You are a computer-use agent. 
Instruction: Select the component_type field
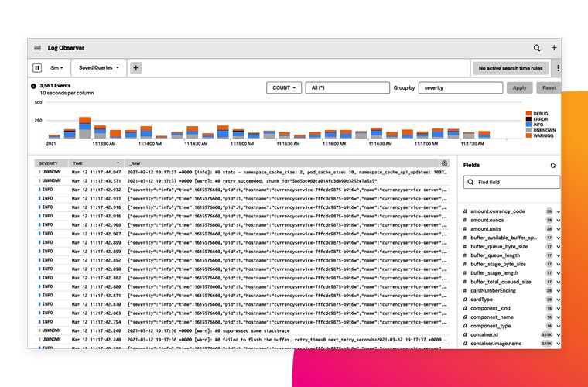(x=491, y=326)
